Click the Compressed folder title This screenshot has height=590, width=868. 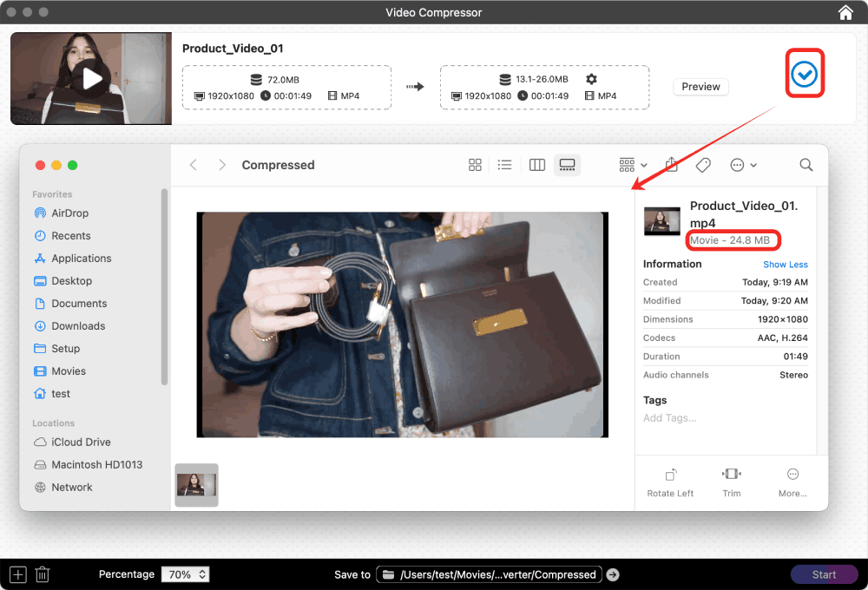tap(278, 165)
